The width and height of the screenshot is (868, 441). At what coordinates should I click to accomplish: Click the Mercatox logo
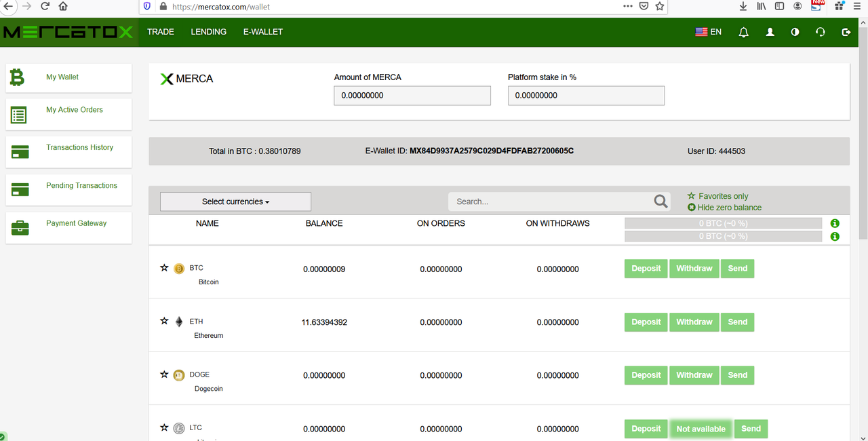point(68,32)
